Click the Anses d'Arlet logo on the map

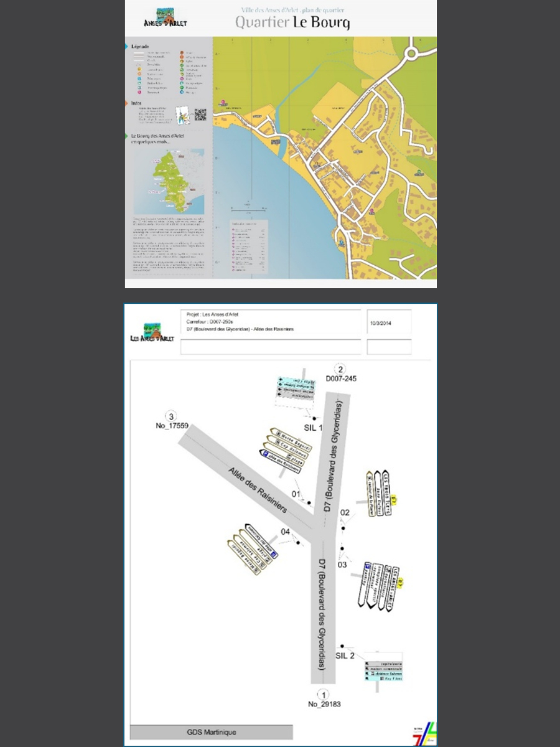point(165,17)
